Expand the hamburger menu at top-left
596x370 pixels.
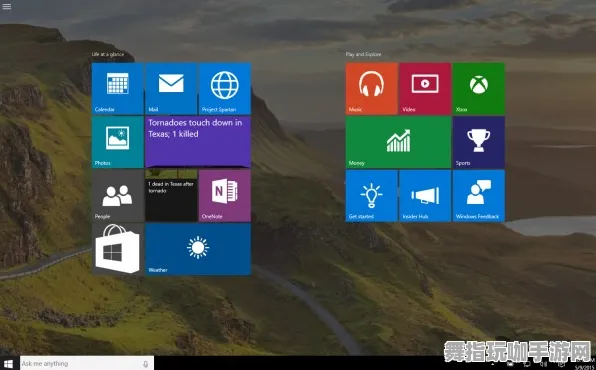click(x=6, y=6)
